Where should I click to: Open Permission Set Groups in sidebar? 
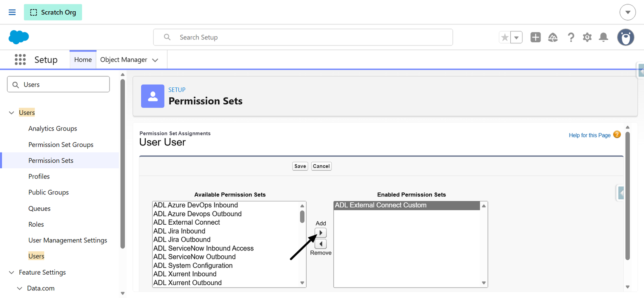(61, 145)
